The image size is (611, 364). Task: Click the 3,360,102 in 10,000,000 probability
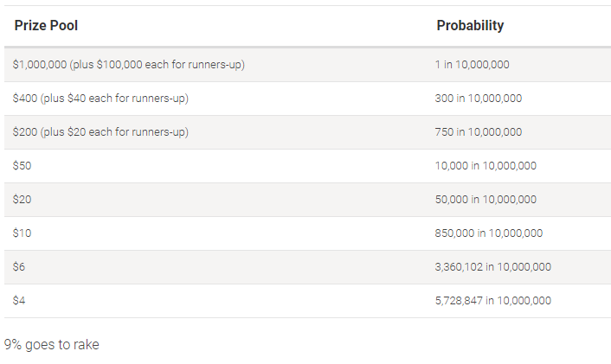492,267
